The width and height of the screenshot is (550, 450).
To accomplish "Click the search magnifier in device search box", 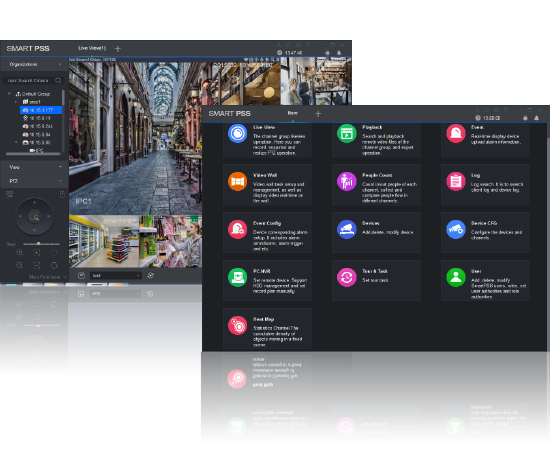I will [58, 80].
